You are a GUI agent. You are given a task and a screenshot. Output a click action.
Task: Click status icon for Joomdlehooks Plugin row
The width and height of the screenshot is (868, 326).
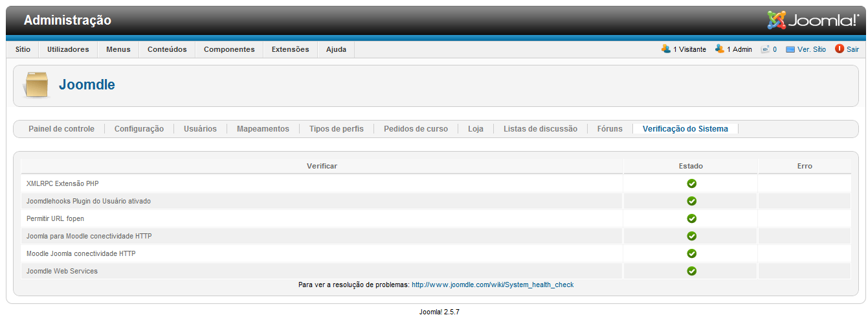tap(691, 201)
